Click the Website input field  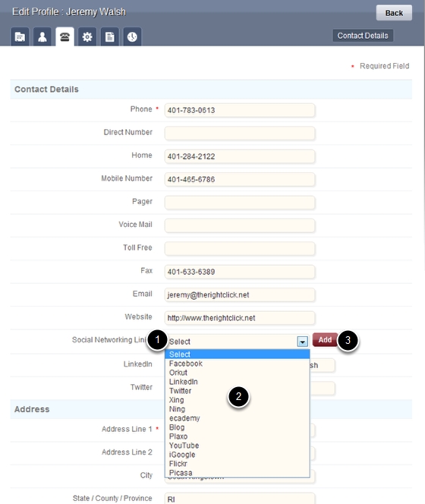240,318
